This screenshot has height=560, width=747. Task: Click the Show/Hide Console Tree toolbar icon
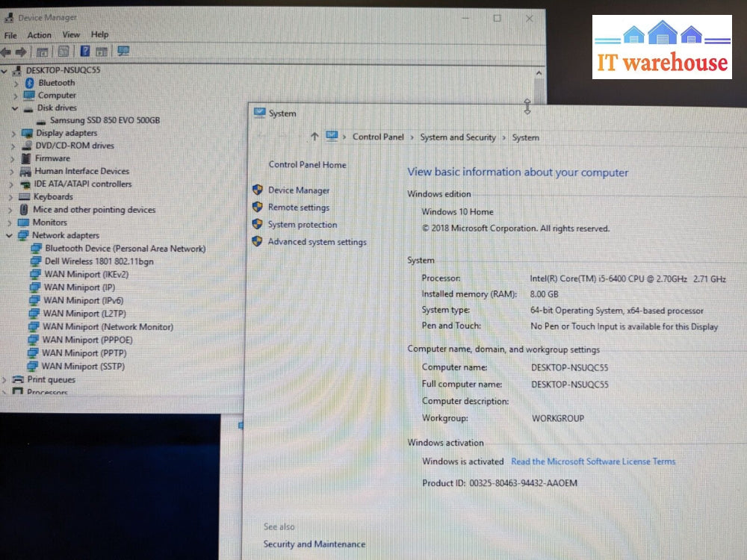(x=43, y=52)
